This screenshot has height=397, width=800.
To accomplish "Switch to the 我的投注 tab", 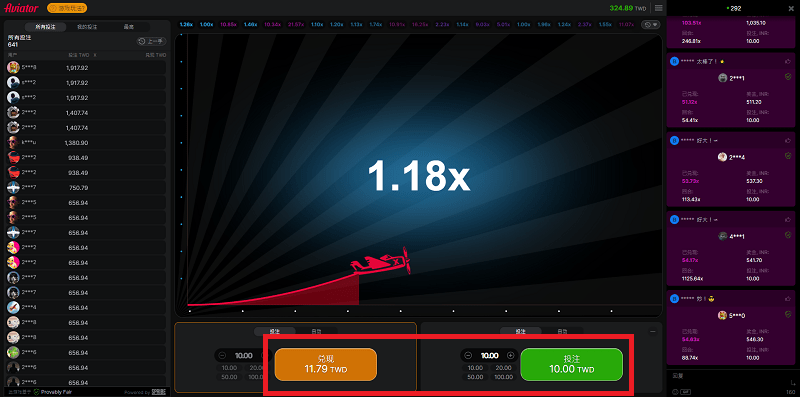I will pos(87,27).
